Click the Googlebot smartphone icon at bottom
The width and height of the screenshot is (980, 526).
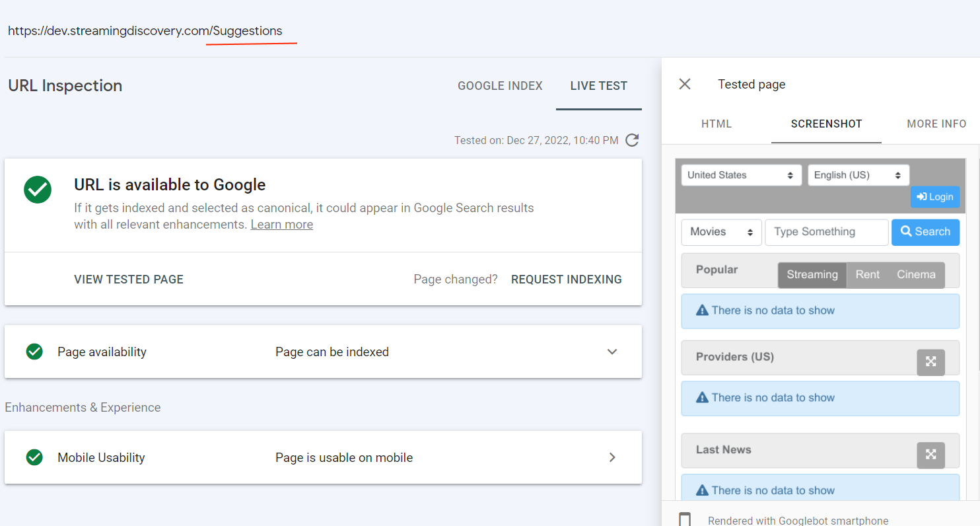point(684,520)
